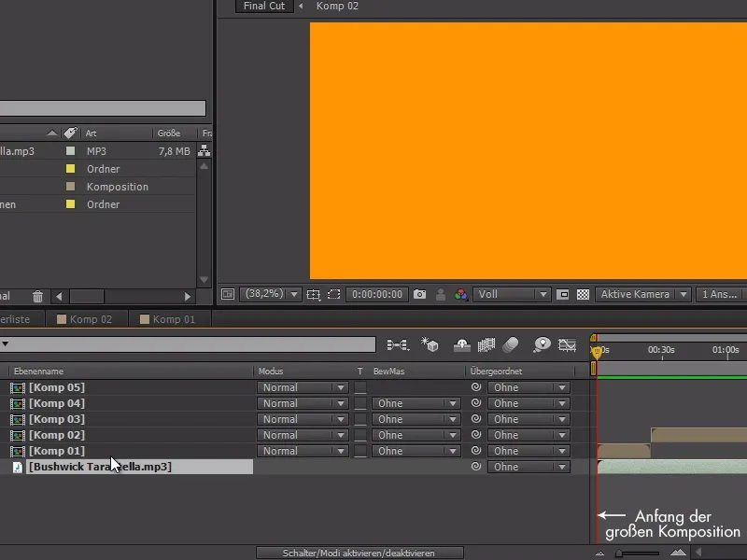The height and width of the screenshot is (560, 747).
Task: Open BewMas dropdown for Komp 04
Action: (416, 403)
